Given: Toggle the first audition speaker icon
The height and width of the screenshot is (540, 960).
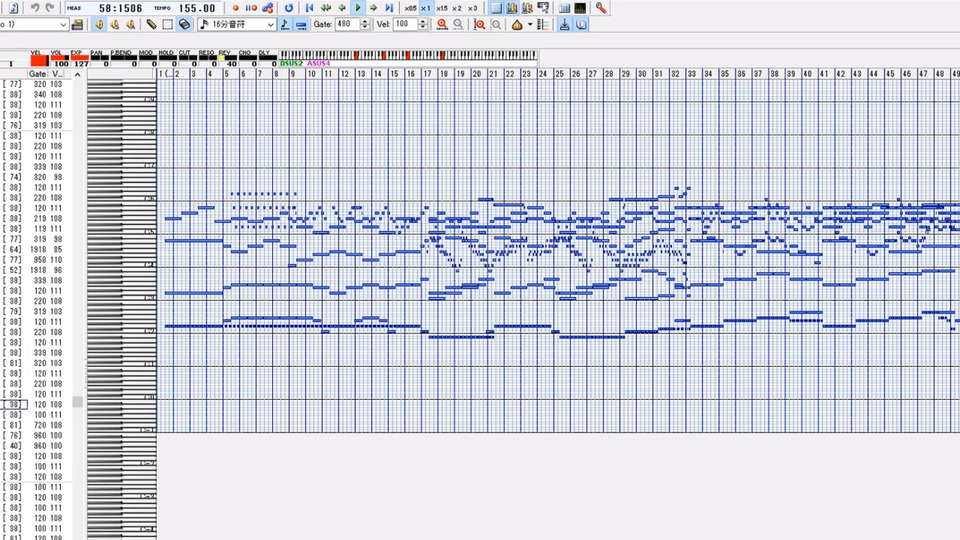Looking at the screenshot, I should 99,24.
